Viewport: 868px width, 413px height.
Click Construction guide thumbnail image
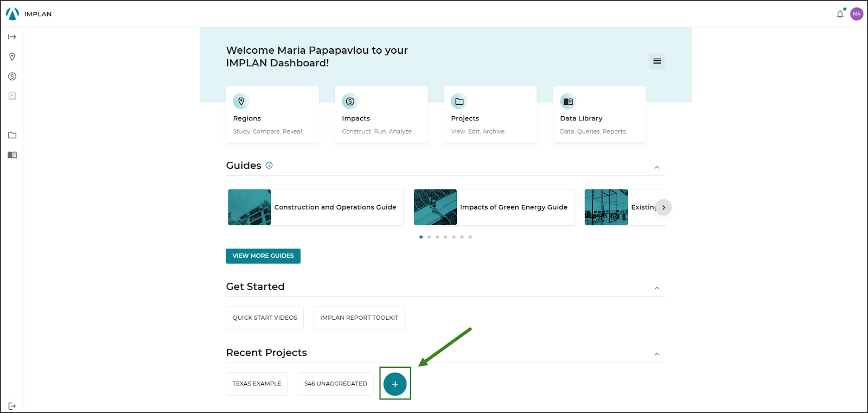point(250,207)
